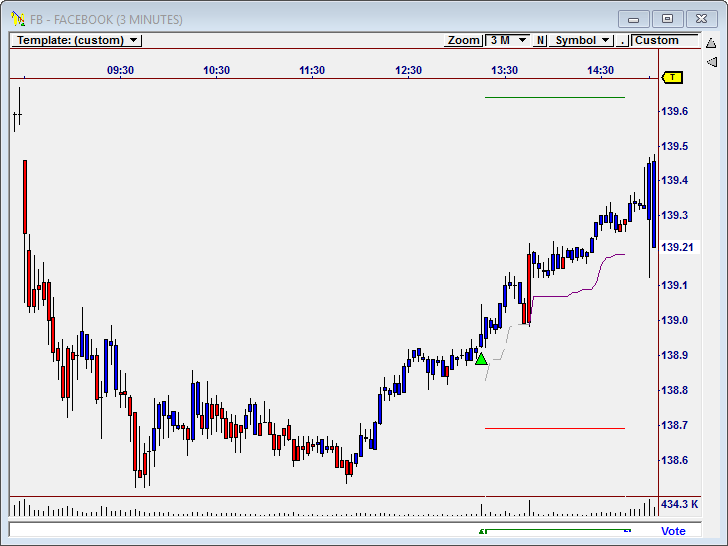Click the green buy signal triangle
The height and width of the screenshot is (546, 728).
(x=481, y=359)
